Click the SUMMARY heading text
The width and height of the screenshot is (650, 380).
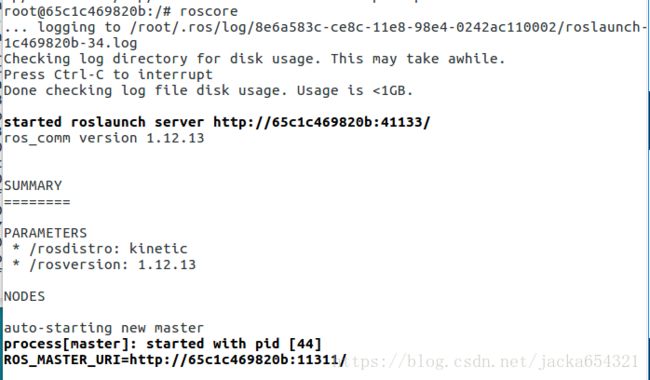pos(33,186)
